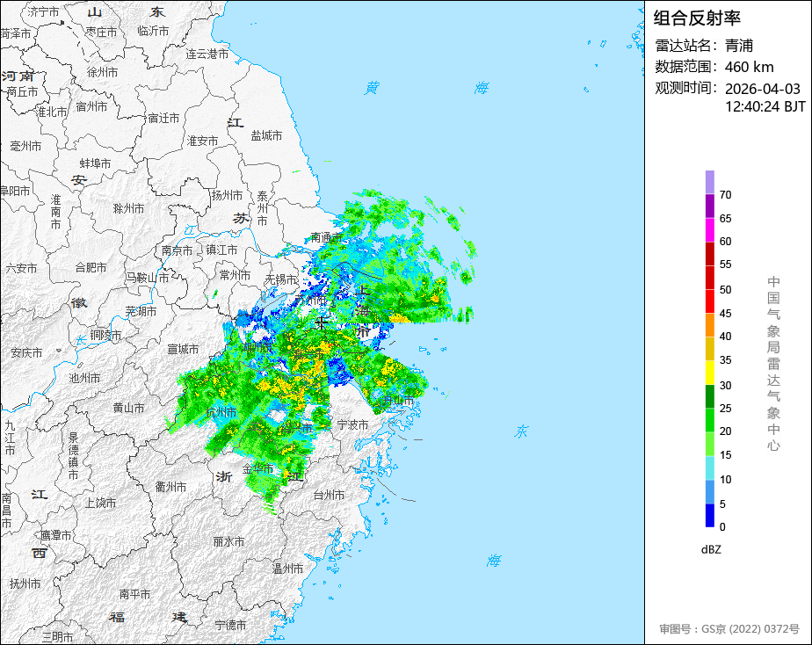Select the orange 40–45 dBZ legend color block
Image resolution: width=812 pixels, height=645 pixels.
[709, 325]
